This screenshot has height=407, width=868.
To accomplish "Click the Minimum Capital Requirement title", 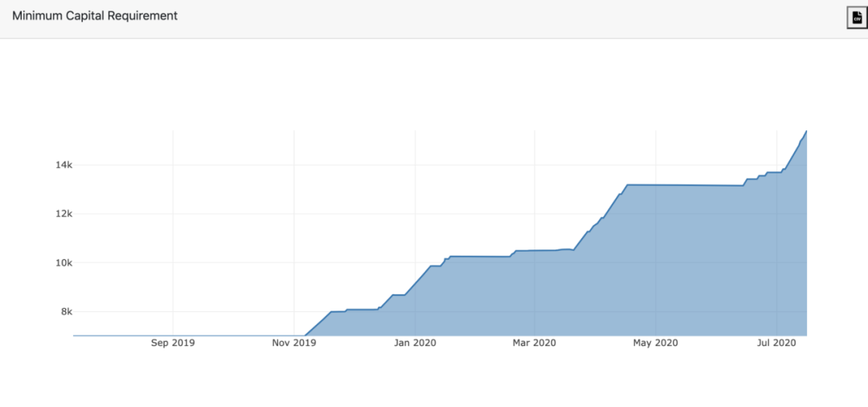I will coord(95,16).
